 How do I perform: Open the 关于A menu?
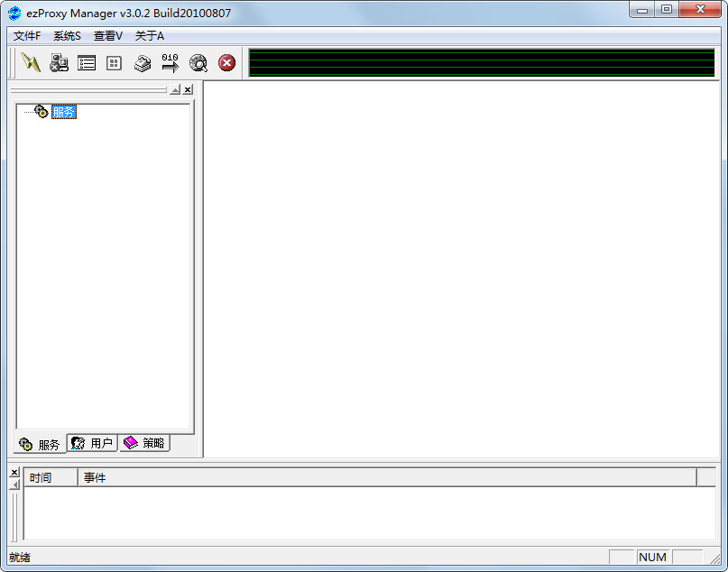(150, 36)
